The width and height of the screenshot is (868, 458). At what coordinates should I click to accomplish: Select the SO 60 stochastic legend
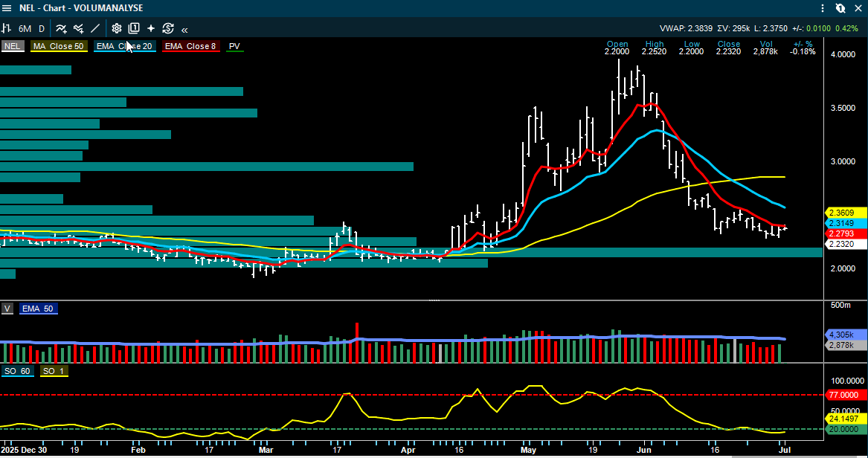pyautogui.click(x=18, y=371)
